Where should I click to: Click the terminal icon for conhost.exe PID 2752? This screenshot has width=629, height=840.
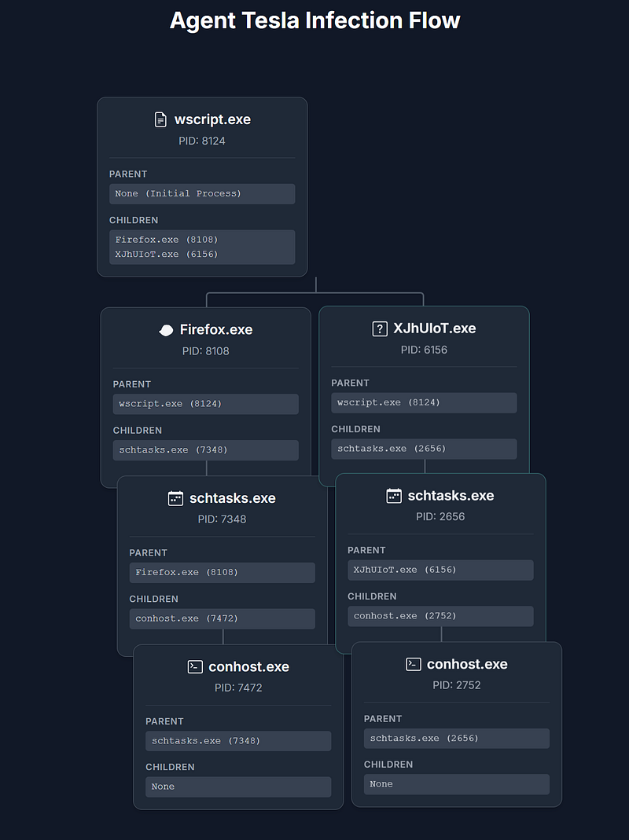pos(414,664)
